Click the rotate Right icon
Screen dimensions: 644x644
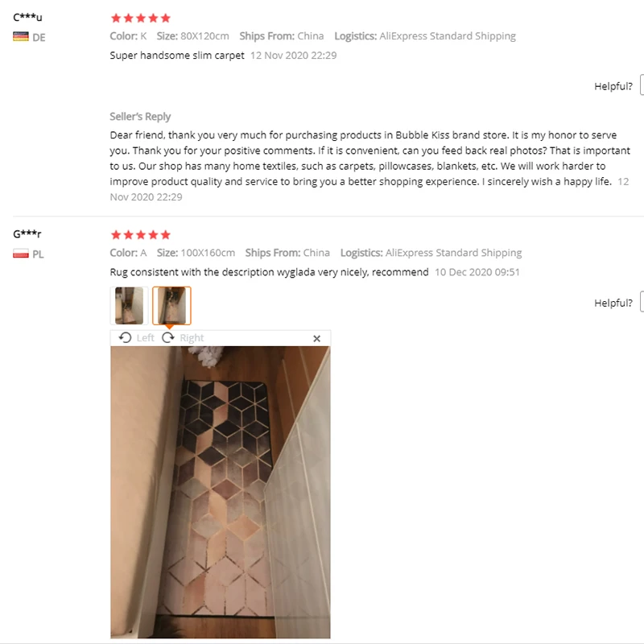168,337
